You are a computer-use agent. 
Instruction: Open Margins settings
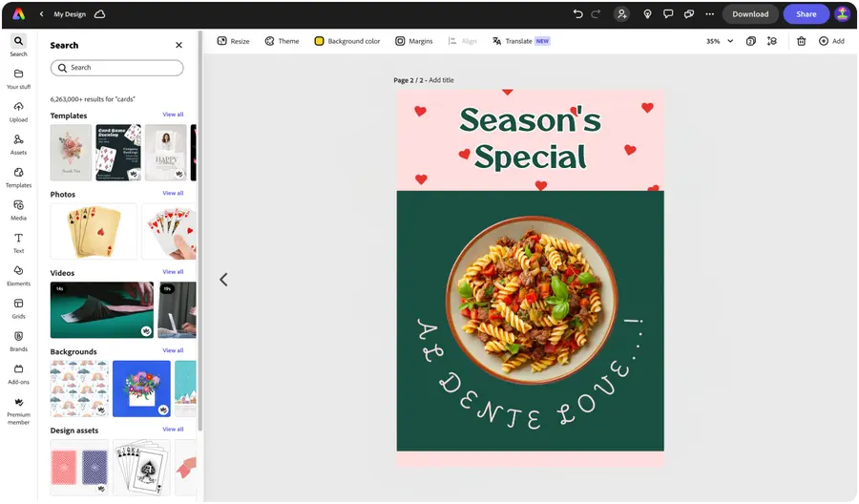[414, 41]
